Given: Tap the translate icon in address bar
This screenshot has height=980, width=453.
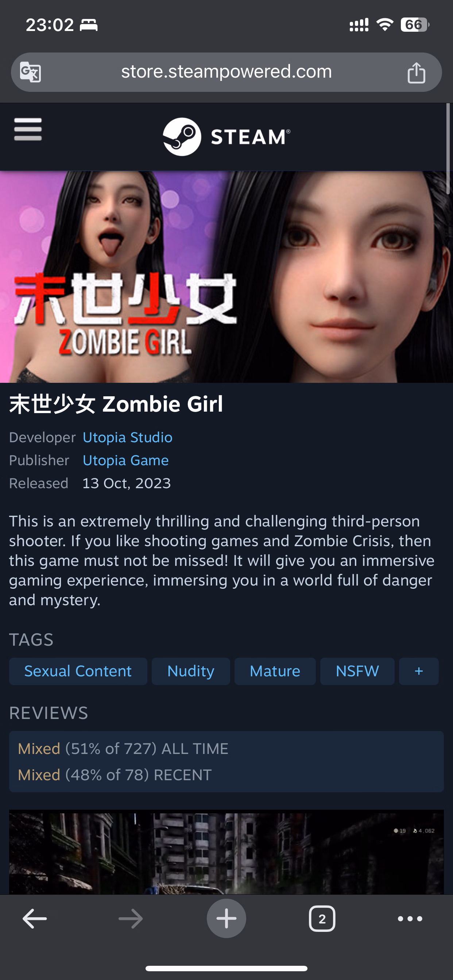Looking at the screenshot, I should click(30, 72).
